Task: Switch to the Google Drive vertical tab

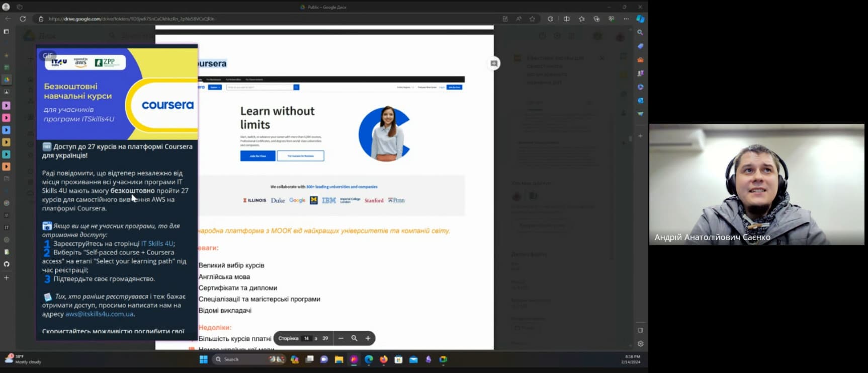Action: [7, 80]
